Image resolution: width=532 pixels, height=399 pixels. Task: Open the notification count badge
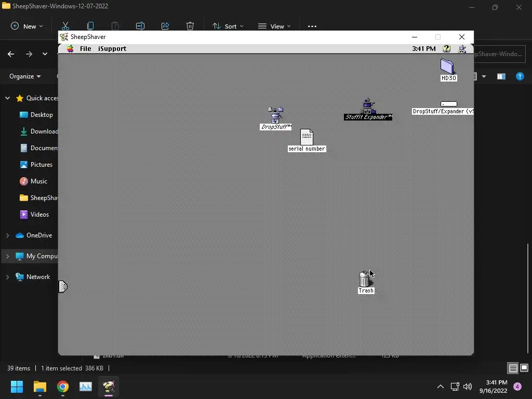pos(517,387)
